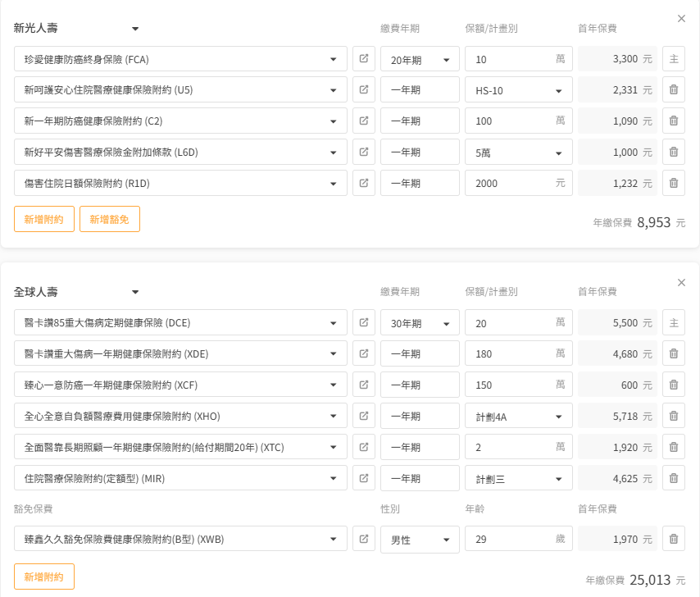Delete the 住院醫療保險附約 (MIR) rider
The height and width of the screenshot is (597, 700).
pos(674,478)
